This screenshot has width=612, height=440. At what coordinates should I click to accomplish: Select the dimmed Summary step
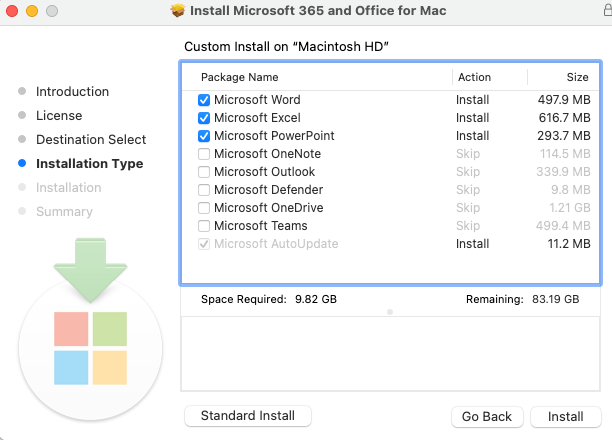tap(64, 212)
